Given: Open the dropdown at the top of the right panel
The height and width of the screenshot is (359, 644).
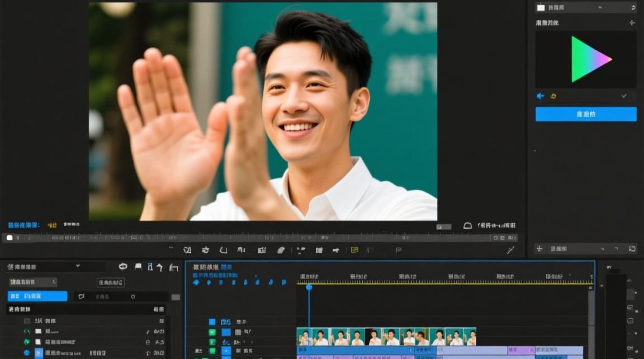Looking at the screenshot, I should (x=586, y=7).
